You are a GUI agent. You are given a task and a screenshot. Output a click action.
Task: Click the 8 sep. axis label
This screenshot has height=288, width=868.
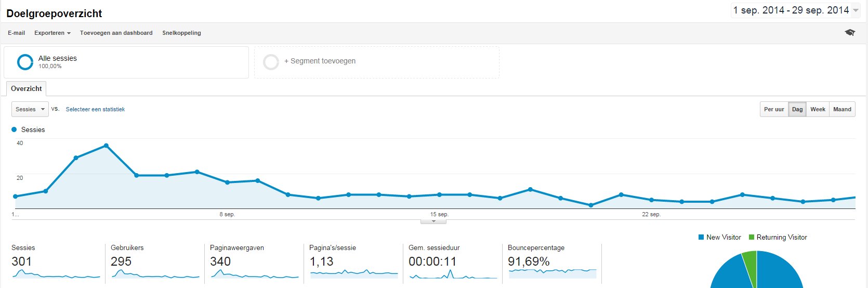(227, 214)
